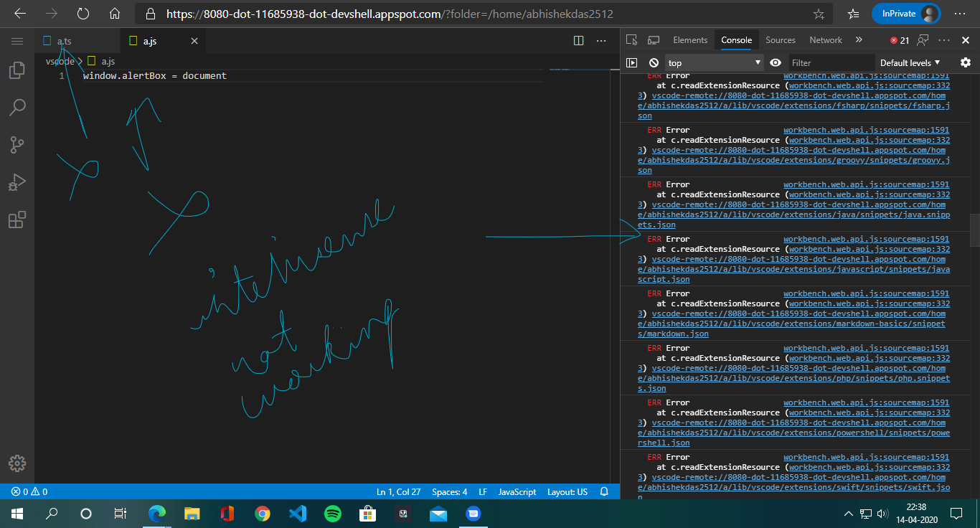Open the markdown.json error link
This screenshot has width=980, height=528.
click(x=793, y=324)
